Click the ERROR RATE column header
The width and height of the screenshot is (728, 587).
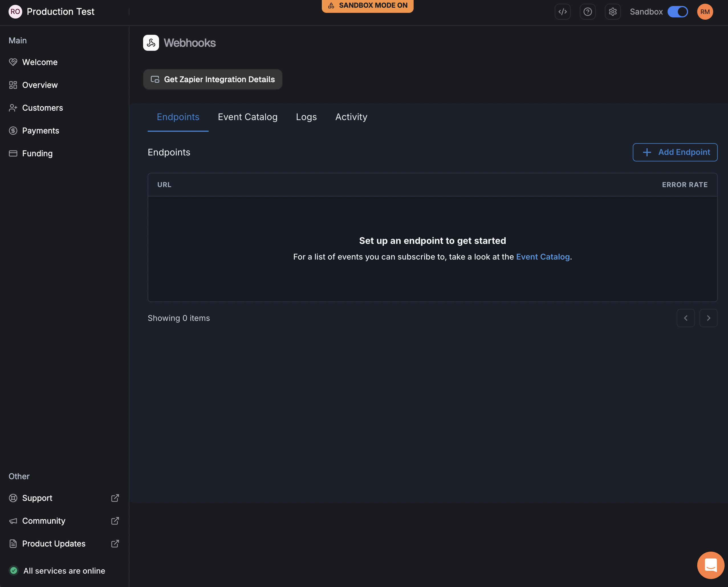tap(685, 185)
